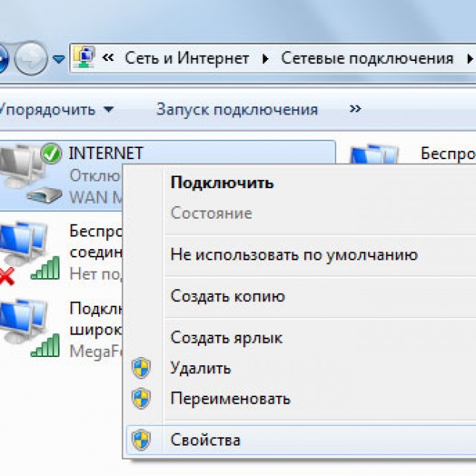
Task: Select the INTERNET connection icon
Action: (31, 173)
